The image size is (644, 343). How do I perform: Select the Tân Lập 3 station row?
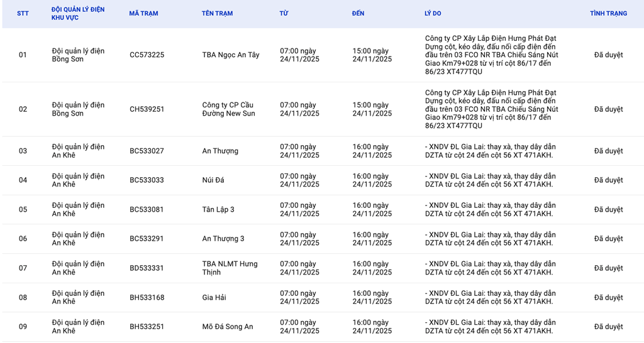tap(218, 209)
